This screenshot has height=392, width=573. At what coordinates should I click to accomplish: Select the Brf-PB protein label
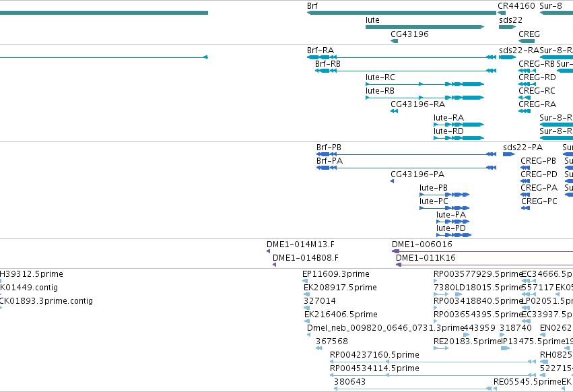[x=329, y=148]
